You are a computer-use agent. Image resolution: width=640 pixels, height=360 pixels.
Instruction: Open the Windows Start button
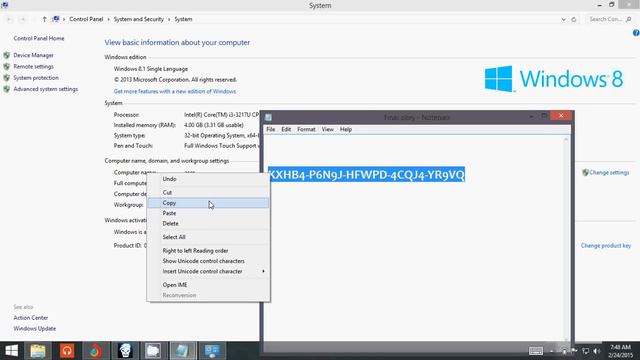point(11,351)
